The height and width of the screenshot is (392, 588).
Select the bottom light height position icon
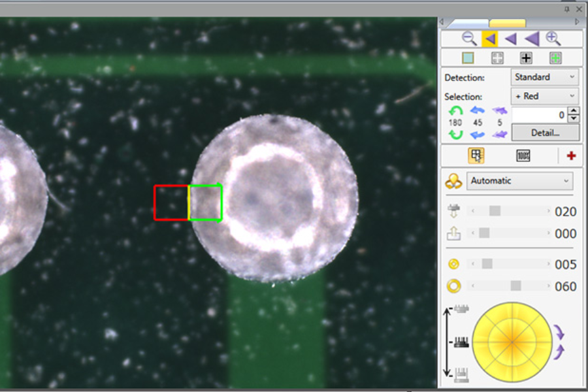point(462,375)
